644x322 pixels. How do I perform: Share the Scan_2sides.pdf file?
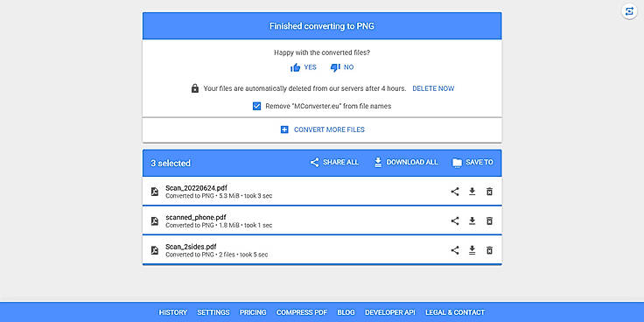455,250
